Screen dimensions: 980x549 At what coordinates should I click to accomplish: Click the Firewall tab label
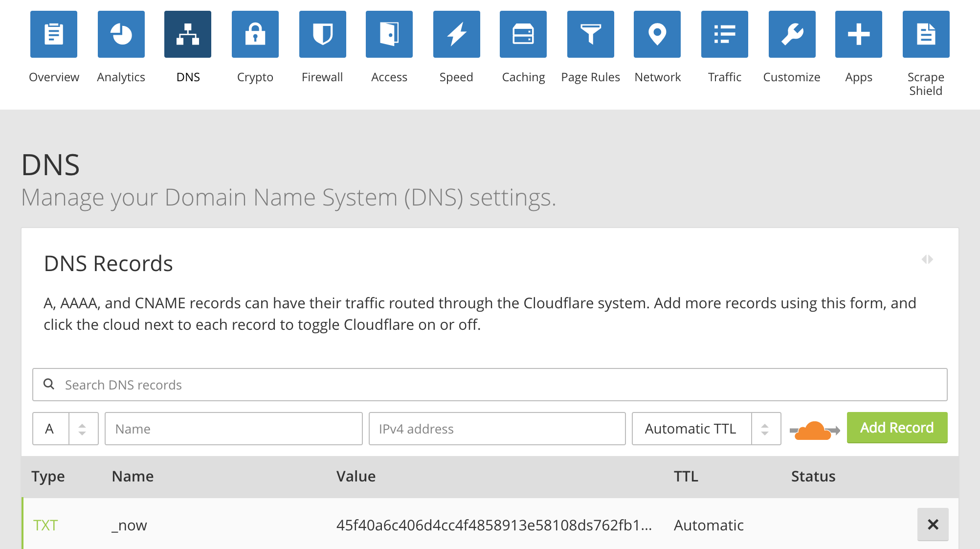click(x=322, y=77)
